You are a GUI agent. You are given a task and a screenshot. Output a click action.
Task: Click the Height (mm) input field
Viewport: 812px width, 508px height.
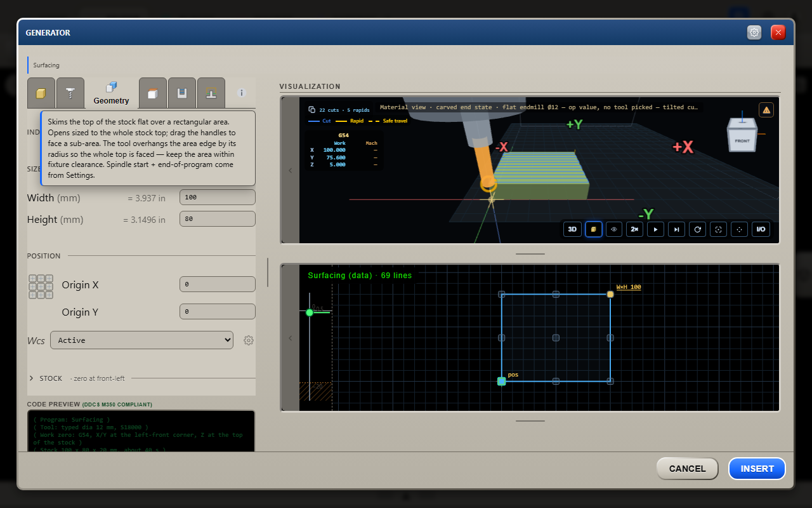(x=218, y=218)
